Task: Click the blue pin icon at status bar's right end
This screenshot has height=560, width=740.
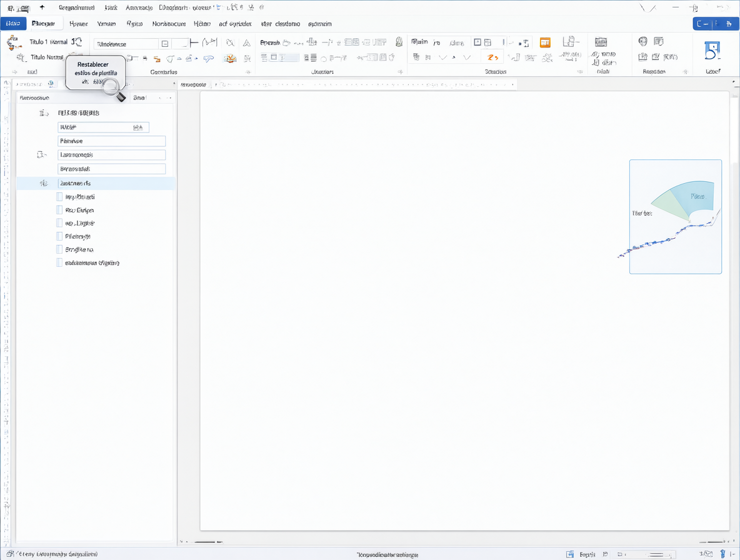Action: click(722, 554)
